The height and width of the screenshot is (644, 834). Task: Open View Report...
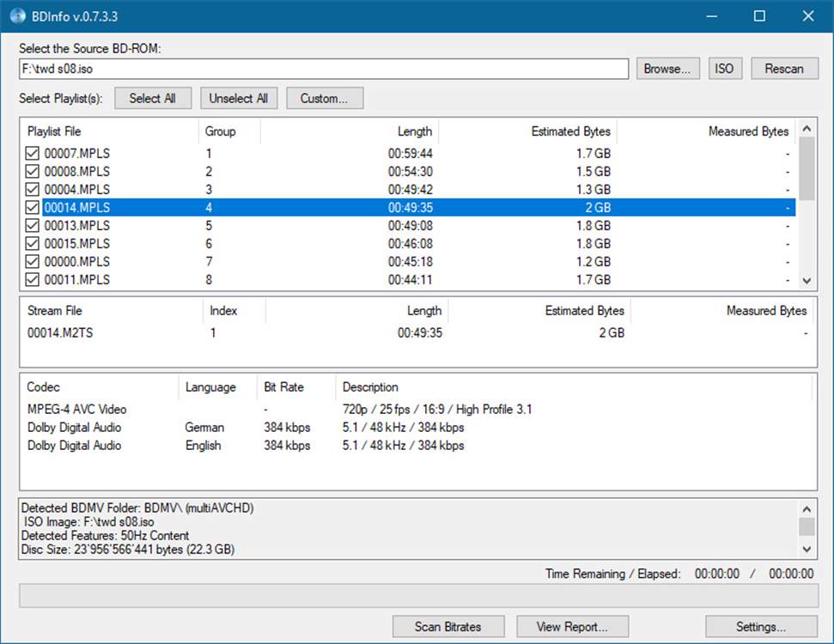pyautogui.click(x=572, y=627)
